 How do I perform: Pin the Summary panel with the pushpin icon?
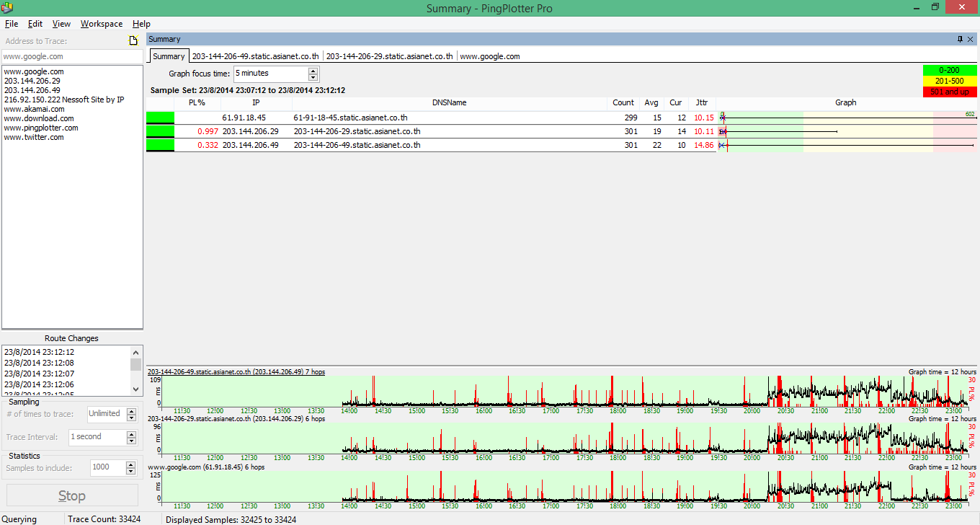click(x=960, y=39)
